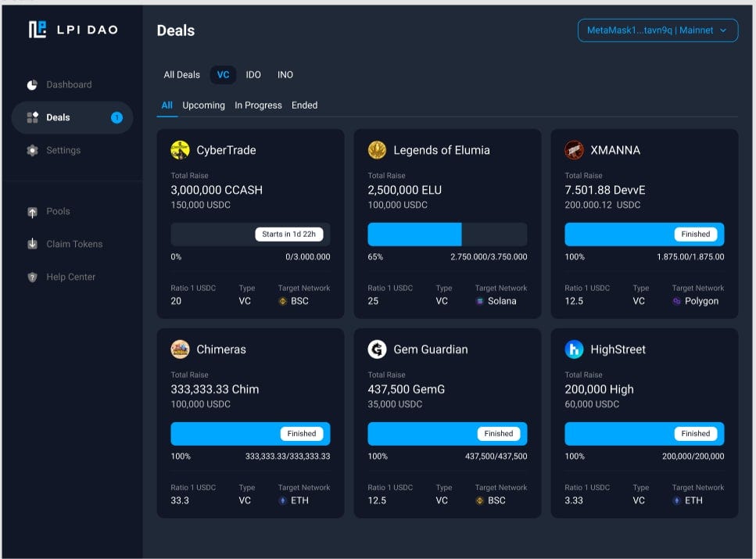
Task: Click the Claim Tokens download icon
Action: (x=32, y=244)
